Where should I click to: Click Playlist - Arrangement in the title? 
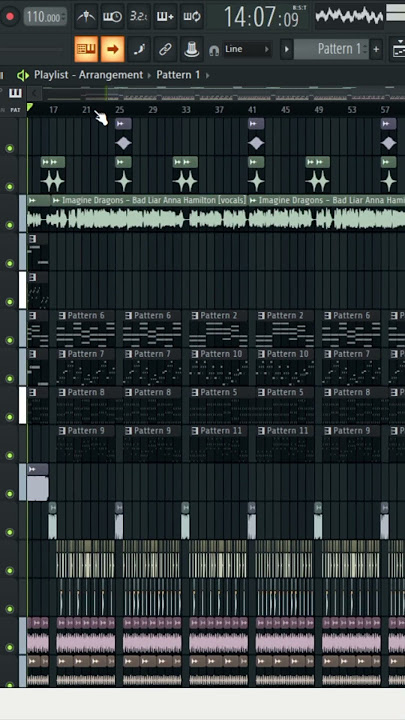click(89, 75)
